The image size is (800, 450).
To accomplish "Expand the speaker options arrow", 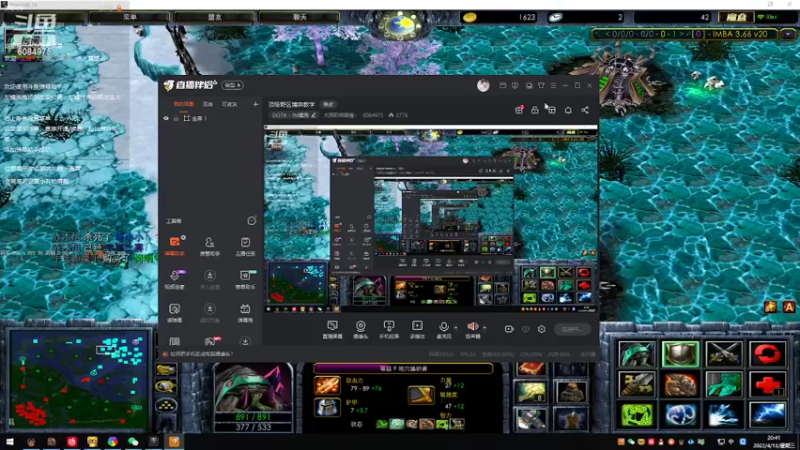I will tap(485, 328).
